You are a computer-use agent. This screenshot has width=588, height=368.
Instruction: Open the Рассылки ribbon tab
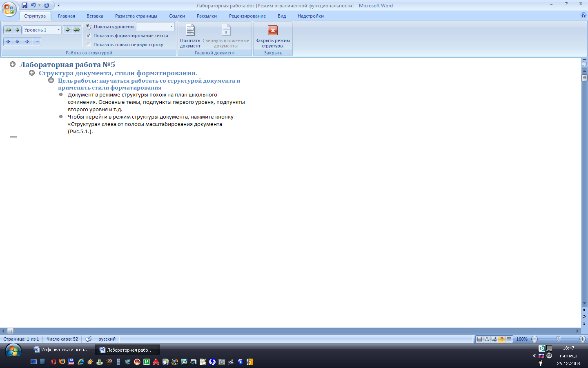[207, 16]
